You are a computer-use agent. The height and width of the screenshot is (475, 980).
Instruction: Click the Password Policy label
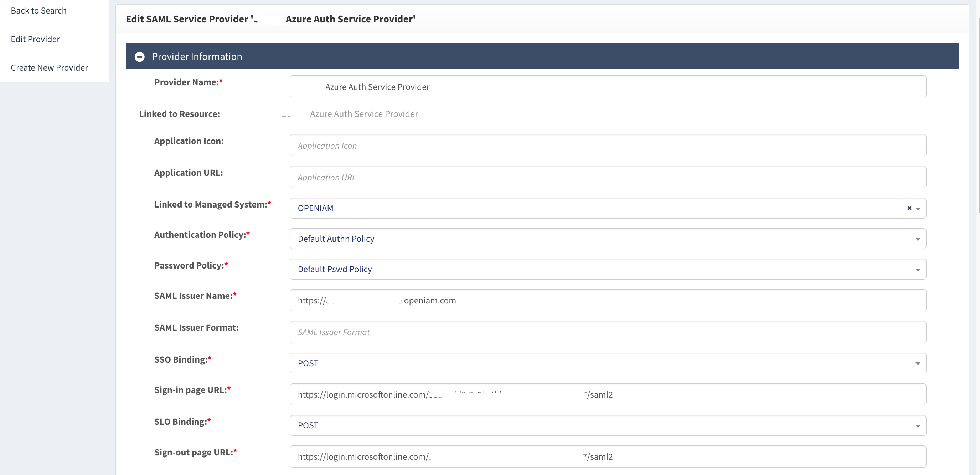point(191,265)
